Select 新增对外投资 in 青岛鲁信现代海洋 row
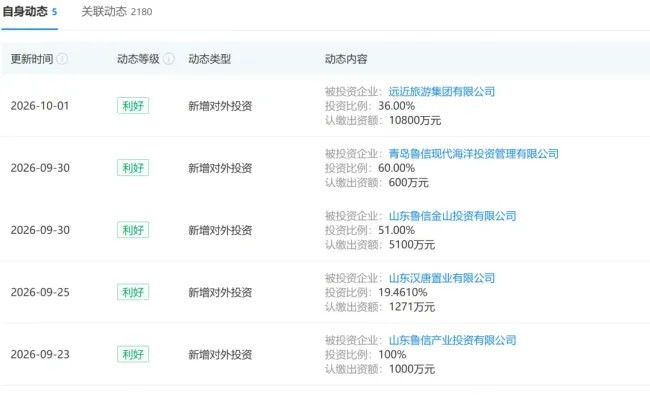650x395 pixels. [220, 168]
